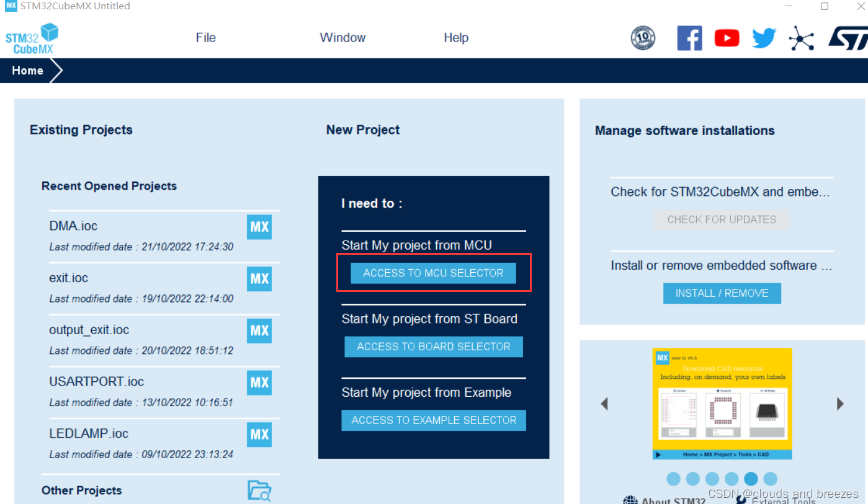Select third banner carousel dot
This screenshot has width=868, height=504.
[x=712, y=479]
